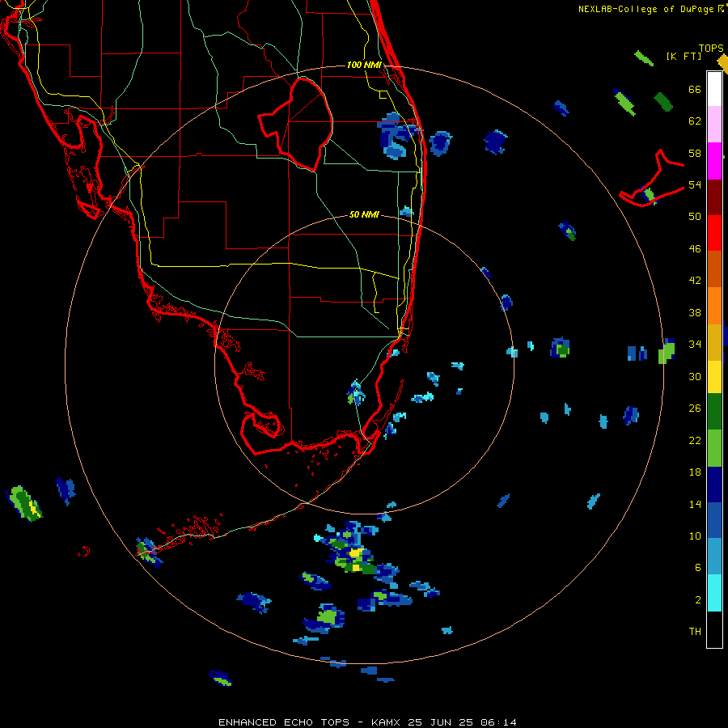Choose the navy legend swatch below 18
Image resolution: width=728 pixels, height=728 pixels.
(x=714, y=485)
